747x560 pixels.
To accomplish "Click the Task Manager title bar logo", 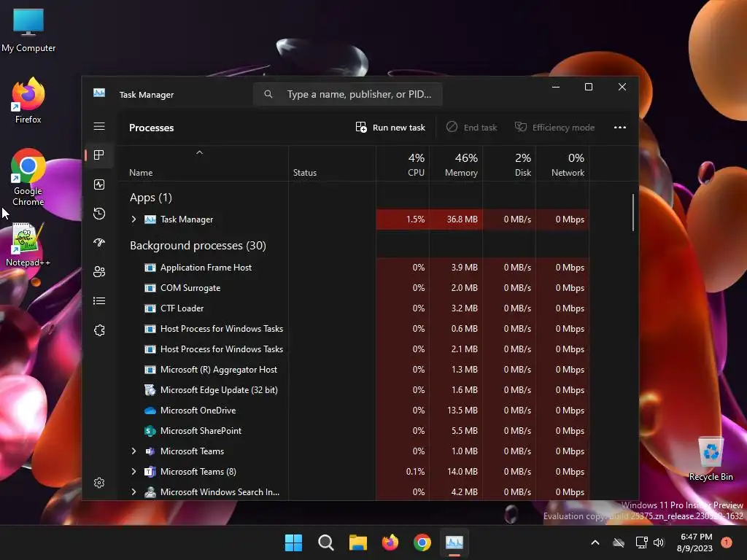I will [x=99, y=93].
